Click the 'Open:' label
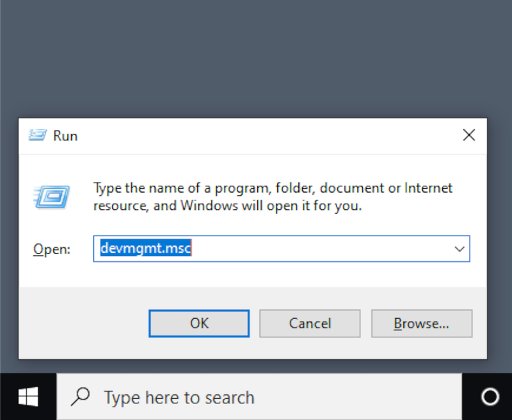 [52, 250]
